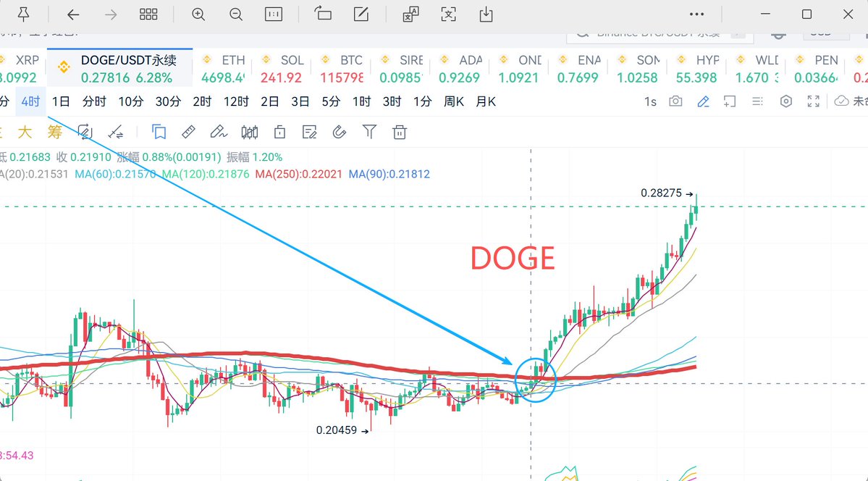The width and height of the screenshot is (868, 481).
Task: Show image at 1:1 actual size
Action: (274, 14)
